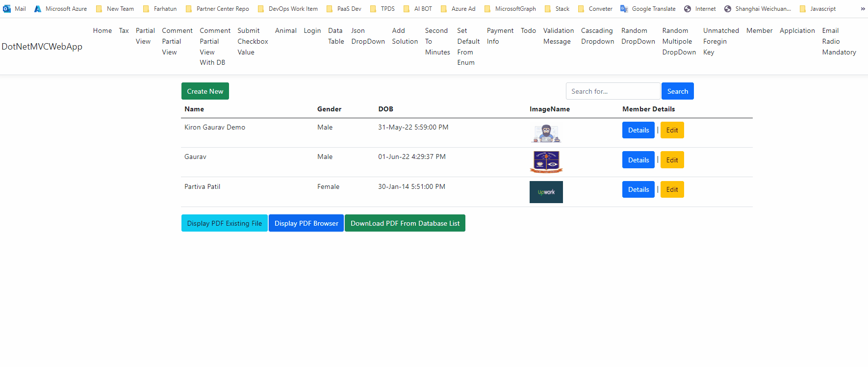Go to the Home nav link
The height and width of the screenshot is (367, 868).
[x=102, y=30]
